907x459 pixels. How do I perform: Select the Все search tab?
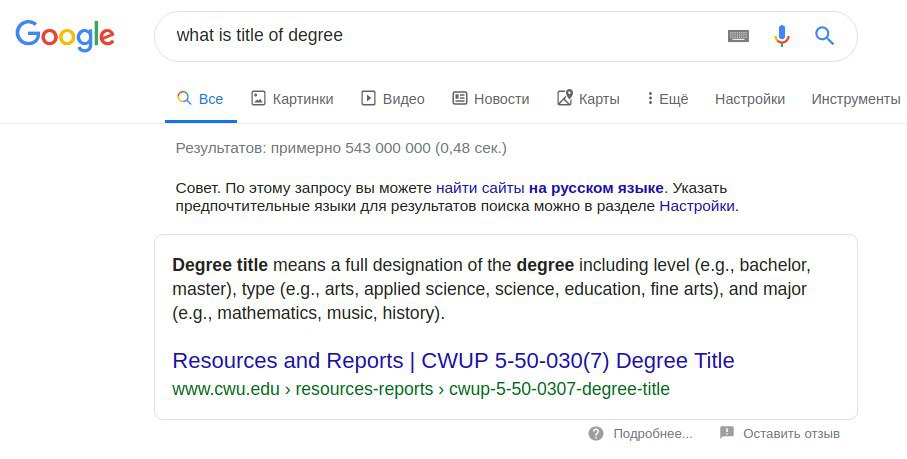click(x=200, y=99)
